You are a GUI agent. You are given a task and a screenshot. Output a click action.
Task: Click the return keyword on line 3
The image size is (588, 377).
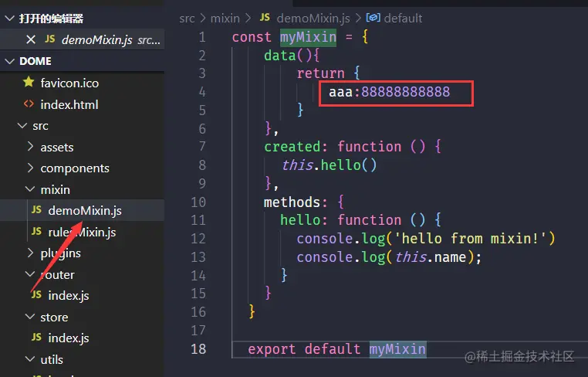(321, 73)
